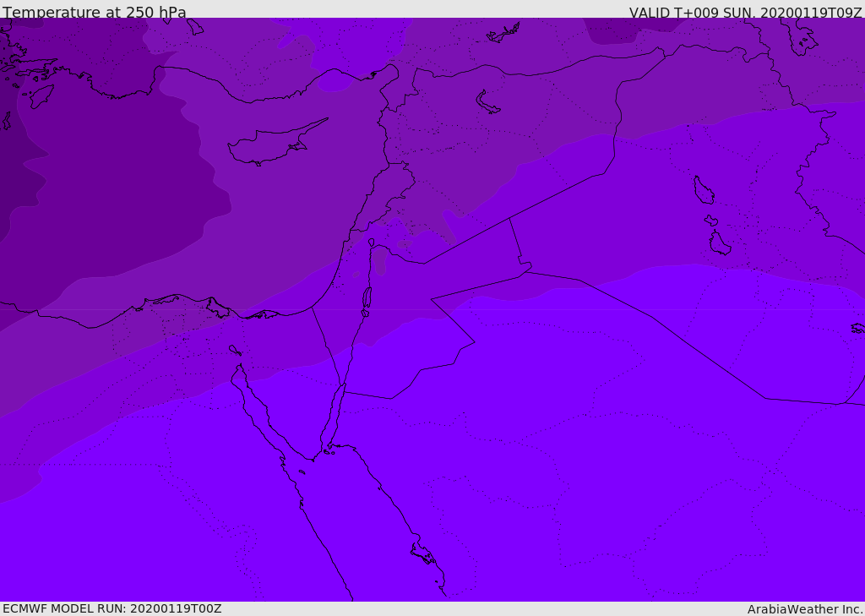This screenshot has height=616, width=865.
Task: Click the 'ArabiaWeather Inc' credit text
Action: point(804,609)
